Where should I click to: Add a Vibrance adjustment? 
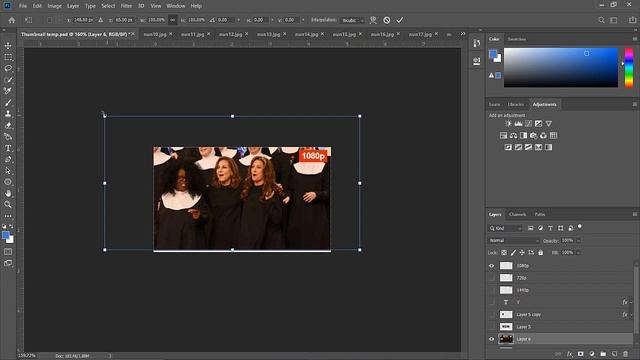[549, 123]
